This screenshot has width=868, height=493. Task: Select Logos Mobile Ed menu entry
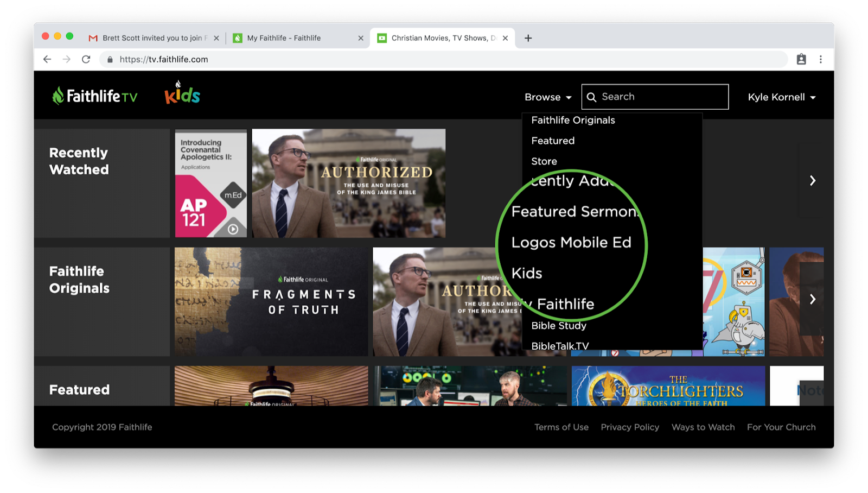(x=571, y=242)
